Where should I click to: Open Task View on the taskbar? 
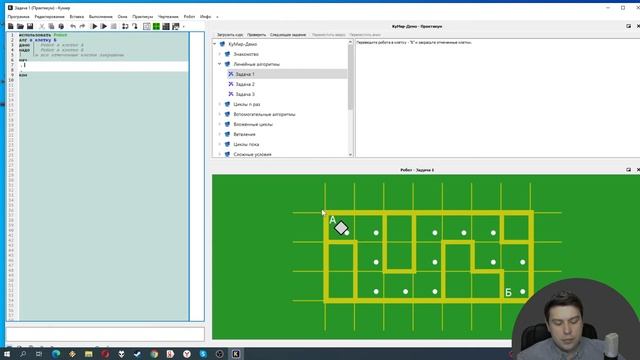tap(39, 354)
